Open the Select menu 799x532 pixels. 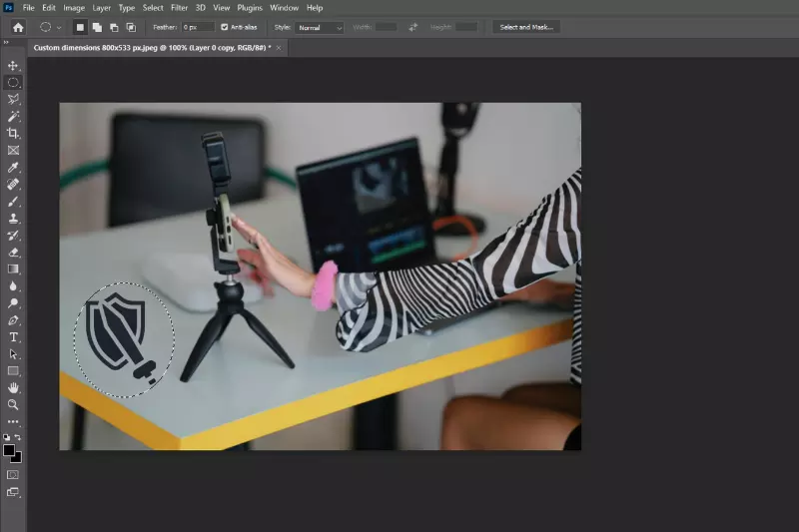click(x=153, y=8)
